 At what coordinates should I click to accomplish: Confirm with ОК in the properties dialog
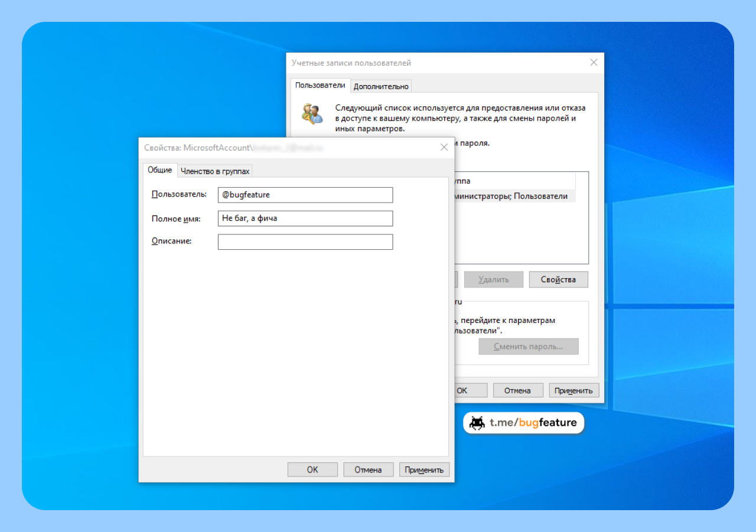tap(312, 469)
